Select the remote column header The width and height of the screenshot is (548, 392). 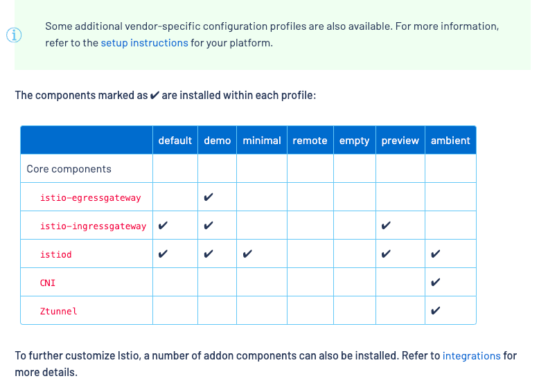point(310,141)
